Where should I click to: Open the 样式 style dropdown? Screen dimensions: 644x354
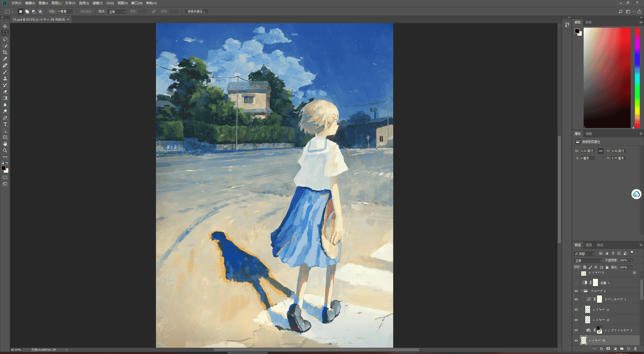(x=117, y=12)
